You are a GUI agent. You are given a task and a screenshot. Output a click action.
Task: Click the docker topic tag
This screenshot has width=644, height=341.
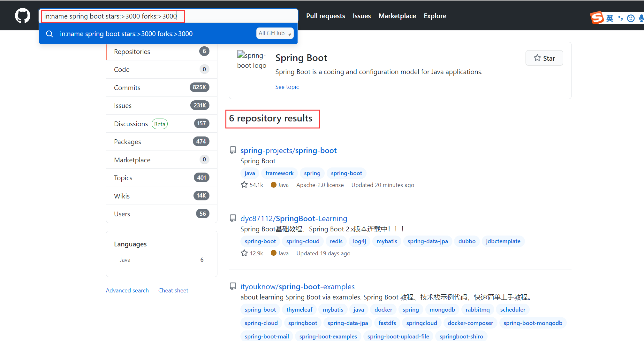383,309
